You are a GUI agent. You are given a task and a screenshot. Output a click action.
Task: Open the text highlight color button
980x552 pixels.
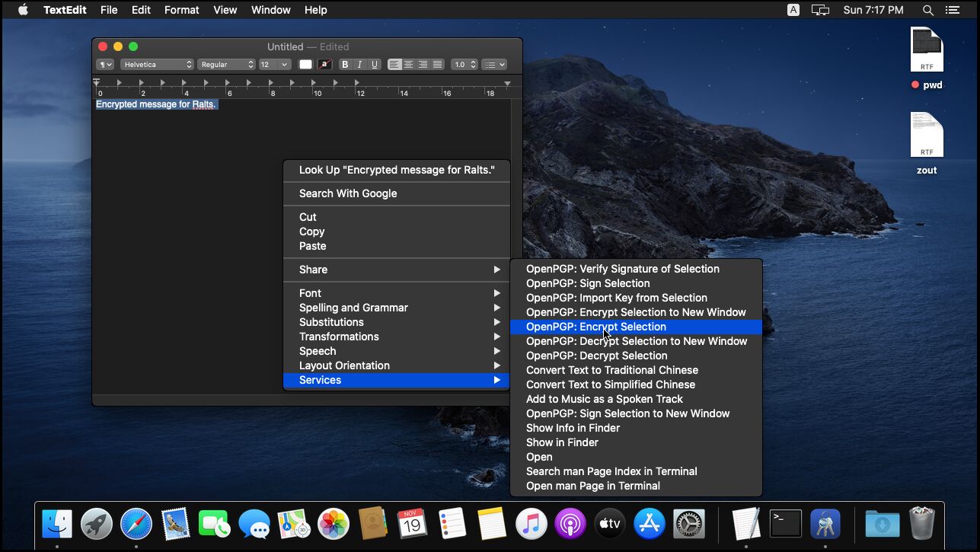coord(324,65)
